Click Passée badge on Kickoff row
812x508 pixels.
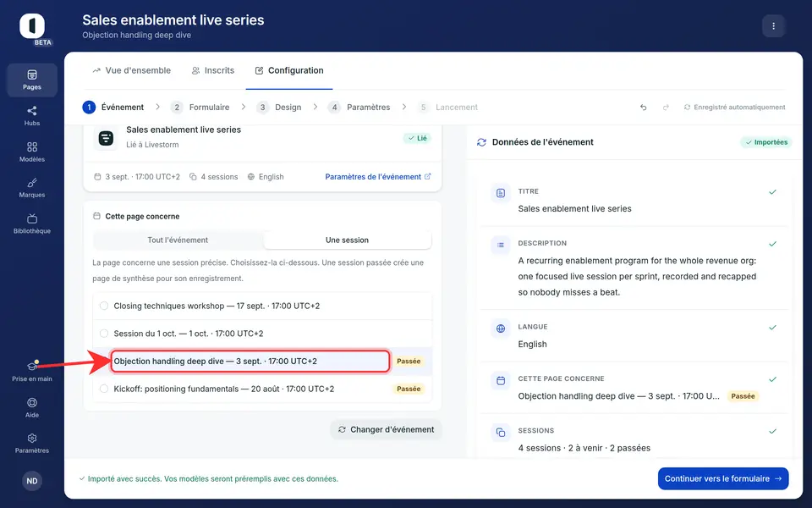click(x=409, y=389)
